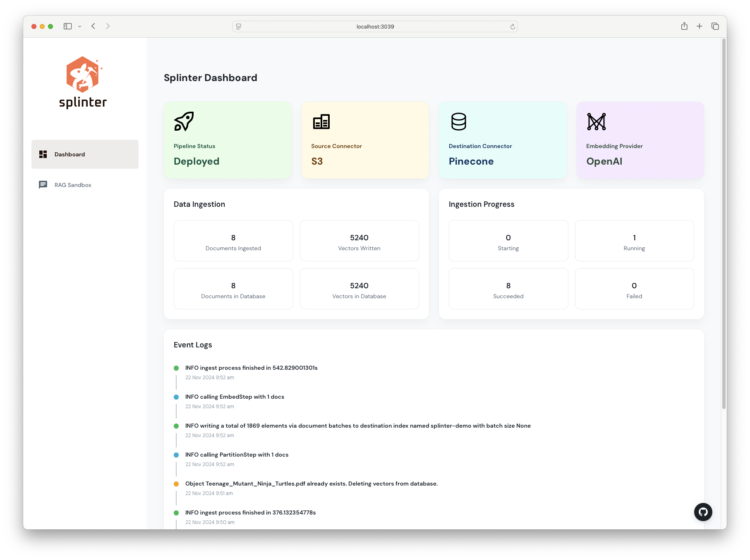Click the Embedding Provider network icon
750x560 pixels.
click(x=597, y=122)
